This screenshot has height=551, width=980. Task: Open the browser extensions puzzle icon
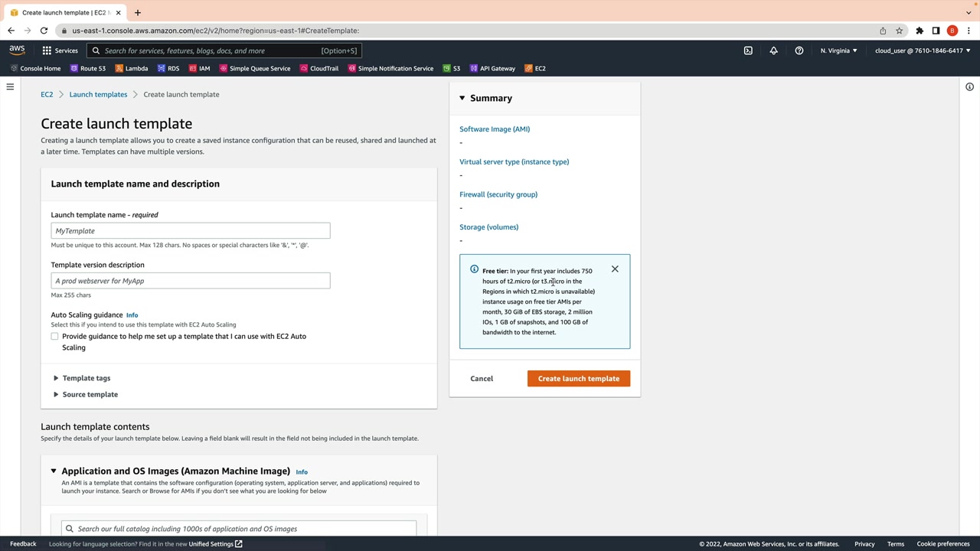(920, 31)
